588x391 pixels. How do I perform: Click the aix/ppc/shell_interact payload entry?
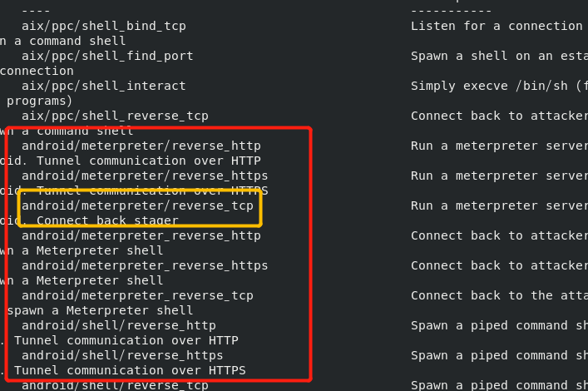(103, 86)
